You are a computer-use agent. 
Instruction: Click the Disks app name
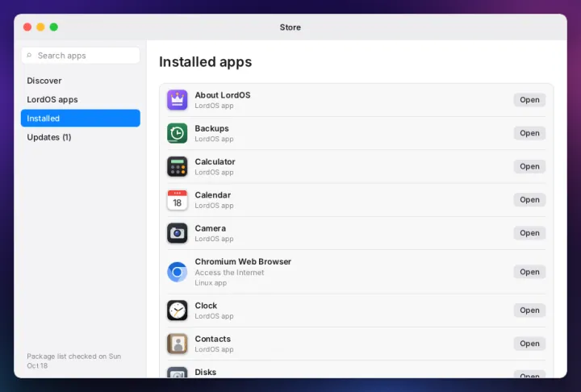pos(205,372)
